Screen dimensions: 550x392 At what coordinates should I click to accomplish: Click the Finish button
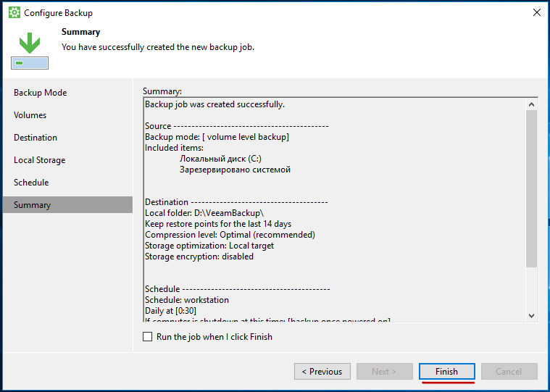[446, 372]
